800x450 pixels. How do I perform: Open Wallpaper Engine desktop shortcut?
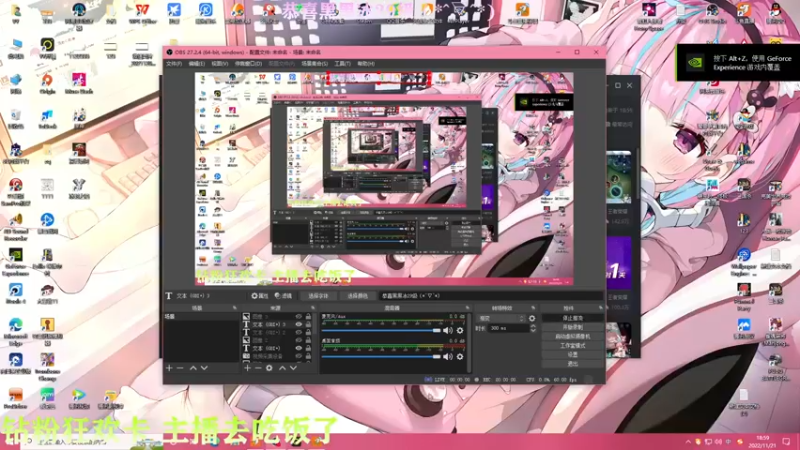point(743,262)
